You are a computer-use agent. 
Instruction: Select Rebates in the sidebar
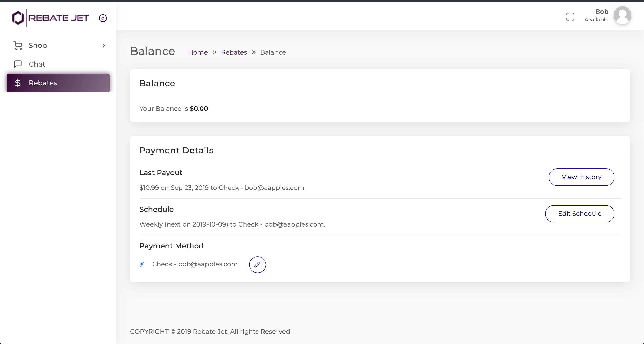point(43,83)
